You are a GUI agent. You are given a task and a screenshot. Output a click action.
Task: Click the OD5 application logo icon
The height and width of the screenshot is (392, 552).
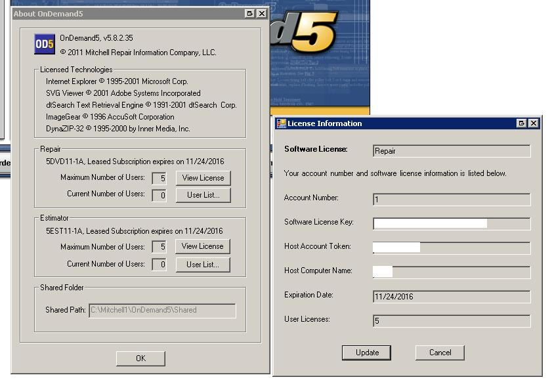[x=45, y=44]
